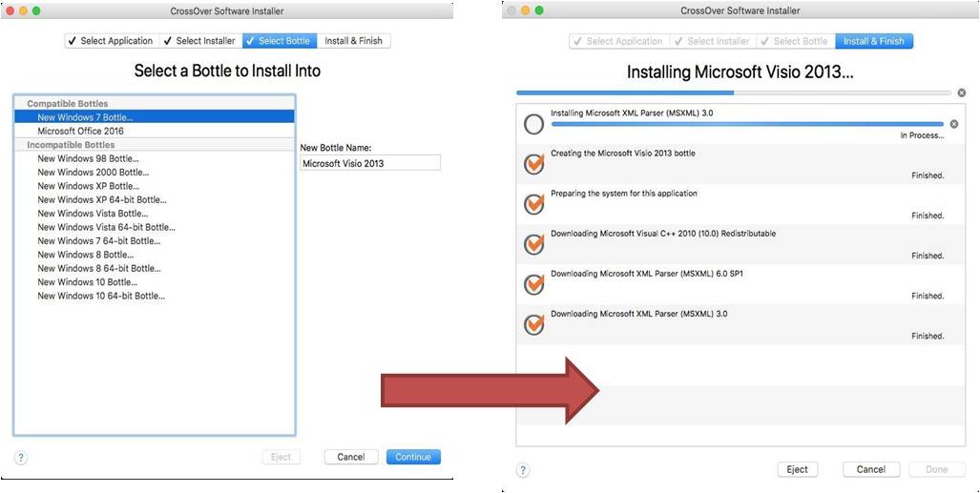Click Creating the Microsoft Visio 2013 bottle text
Viewport: 980px width, 493px height.
click(x=622, y=154)
